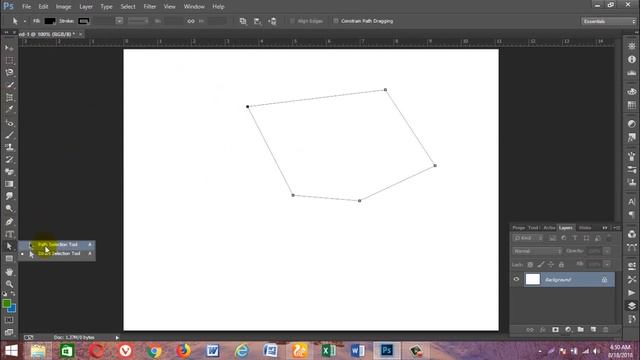Select the Zoom tool in toolbox

pos(9,284)
